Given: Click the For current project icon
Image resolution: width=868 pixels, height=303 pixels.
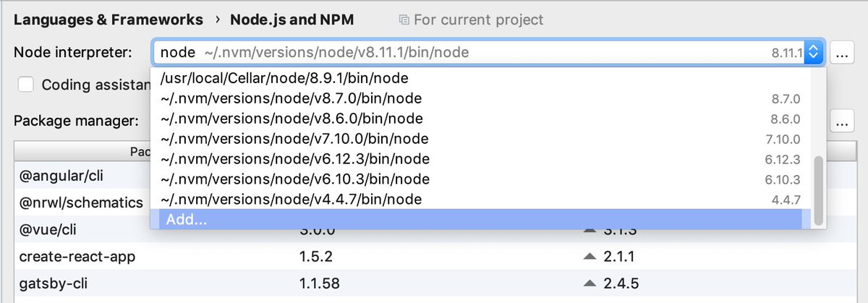Looking at the screenshot, I should tap(404, 20).
